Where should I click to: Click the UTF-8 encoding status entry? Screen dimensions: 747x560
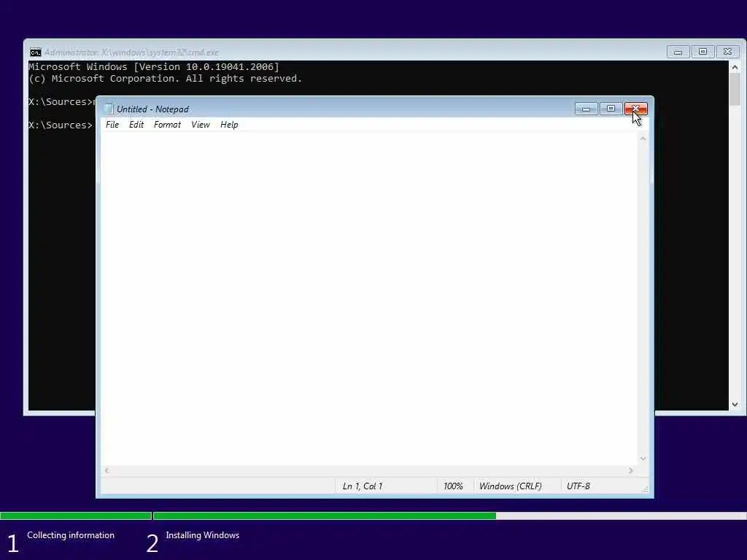578,486
